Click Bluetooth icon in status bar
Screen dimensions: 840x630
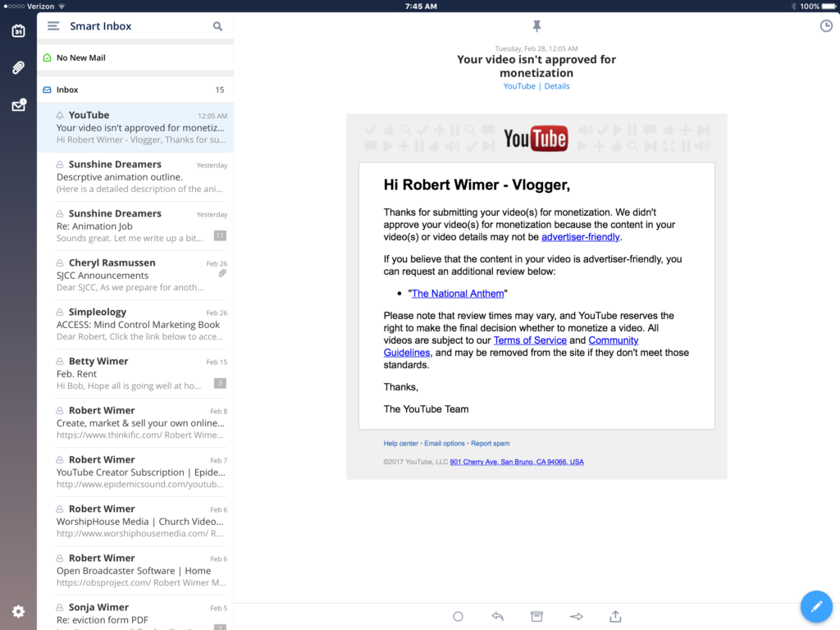[x=793, y=7]
